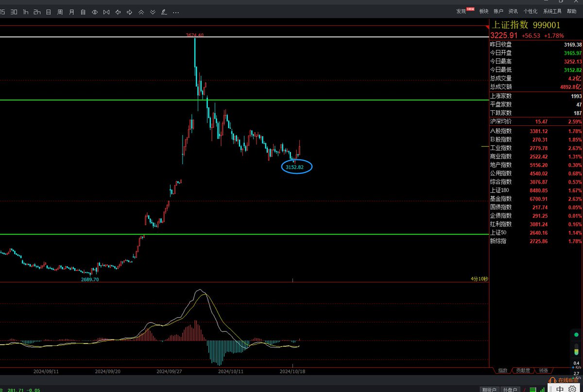Open the 板块 menu
The height and width of the screenshot is (392, 583).
(x=483, y=11)
